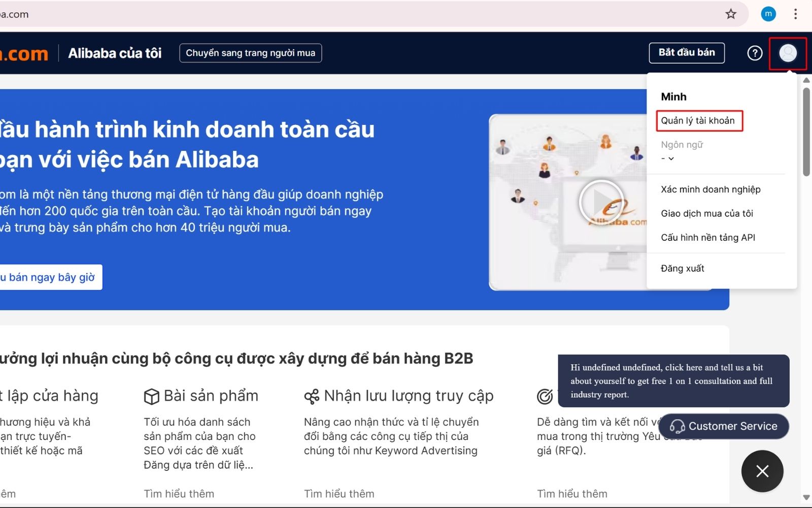Click the Nhận lưu lượng truy cập heading
Image resolution: width=812 pixels, height=508 pixels.
[x=409, y=396]
